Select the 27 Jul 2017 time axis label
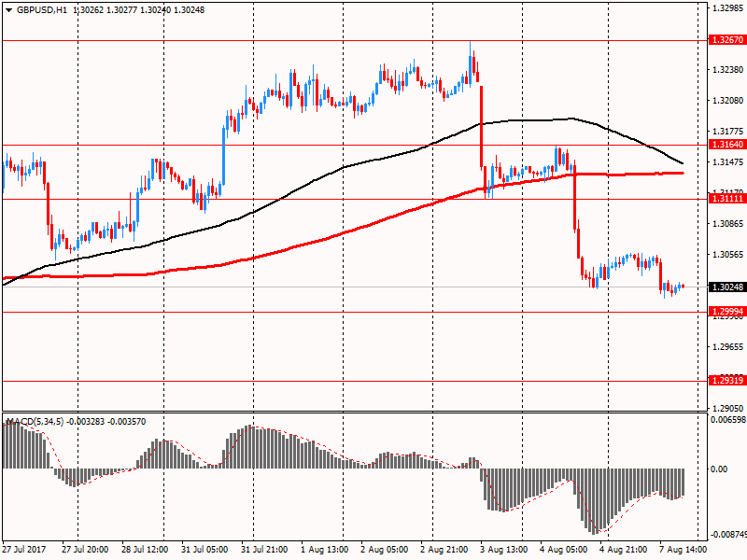 point(24,549)
